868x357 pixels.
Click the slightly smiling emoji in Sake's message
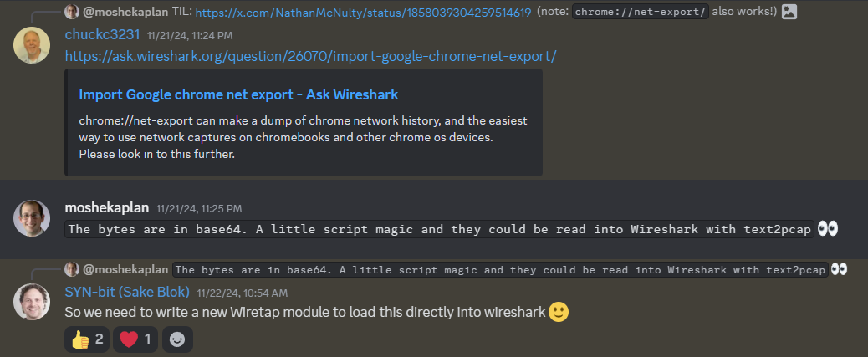[x=559, y=312]
